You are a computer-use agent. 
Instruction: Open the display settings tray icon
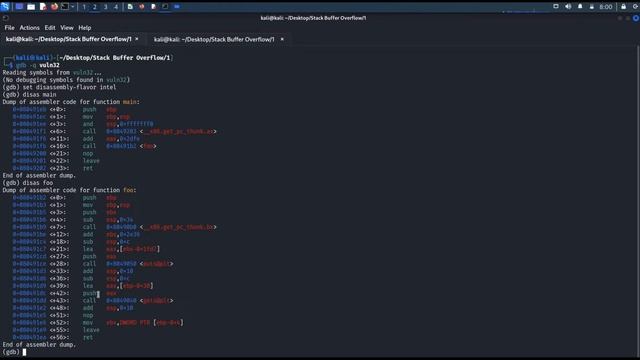[x=556, y=7]
